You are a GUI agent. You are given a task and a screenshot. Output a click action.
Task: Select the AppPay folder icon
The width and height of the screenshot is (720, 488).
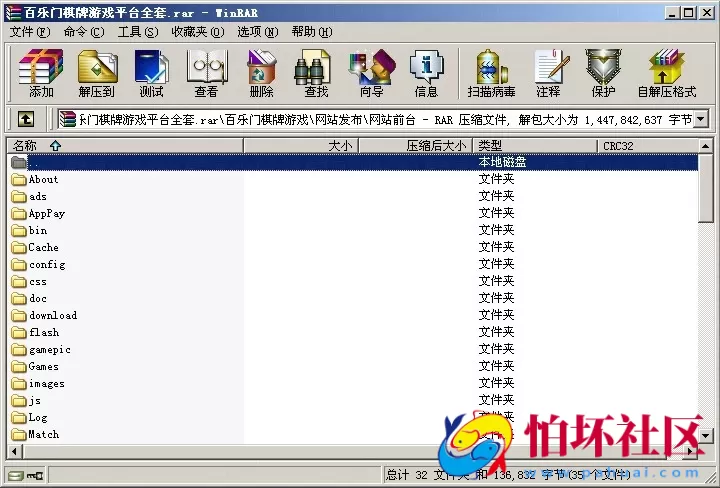tap(19, 213)
